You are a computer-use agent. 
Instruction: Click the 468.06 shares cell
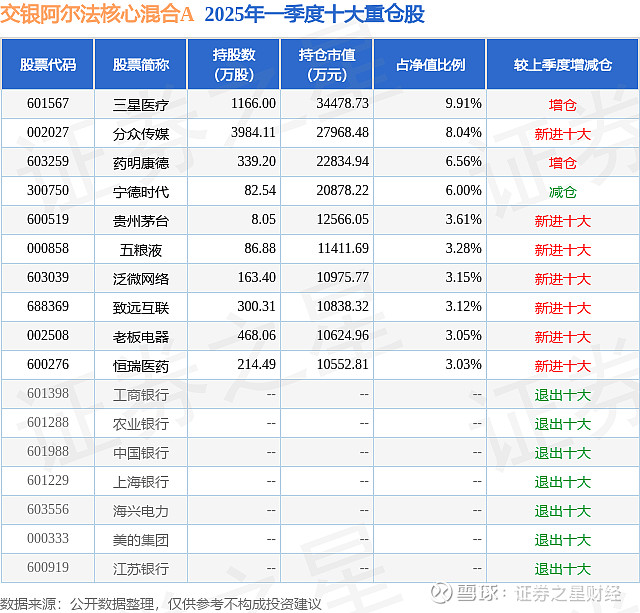pos(257,335)
